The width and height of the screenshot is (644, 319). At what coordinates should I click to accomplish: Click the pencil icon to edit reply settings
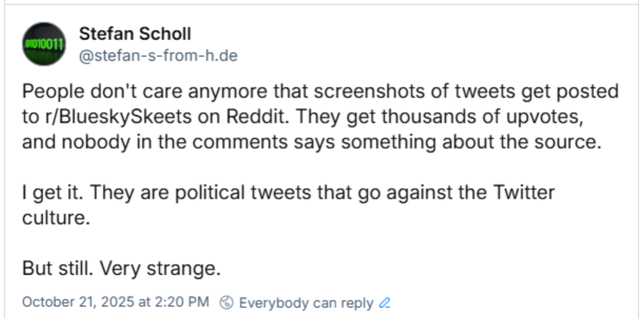tap(385, 303)
